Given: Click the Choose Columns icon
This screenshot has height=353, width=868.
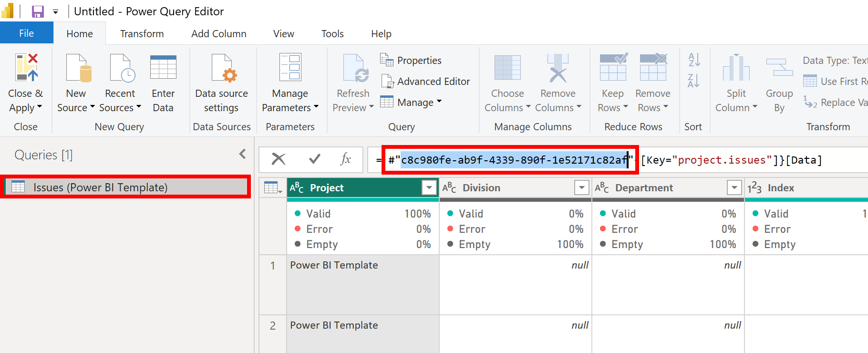Looking at the screenshot, I should coord(507,67).
